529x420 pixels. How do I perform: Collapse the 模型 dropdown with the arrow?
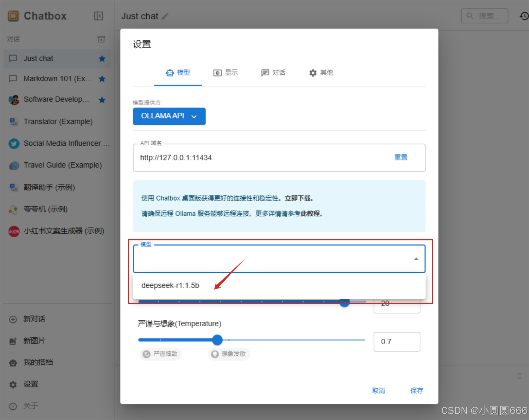(416, 259)
